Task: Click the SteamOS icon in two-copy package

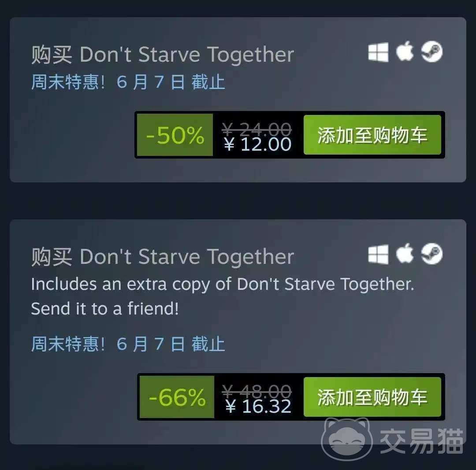Action: tap(431, 253)
